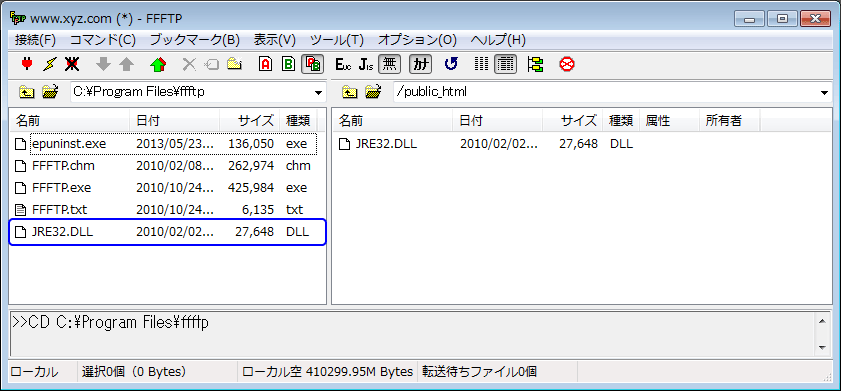Click status bar ローカル空 410299.95M Bytes

[x=327, y=371]
